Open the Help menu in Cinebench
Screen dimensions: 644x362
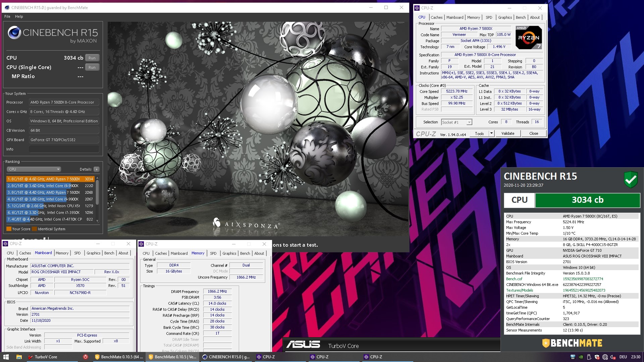coord(19,16)
